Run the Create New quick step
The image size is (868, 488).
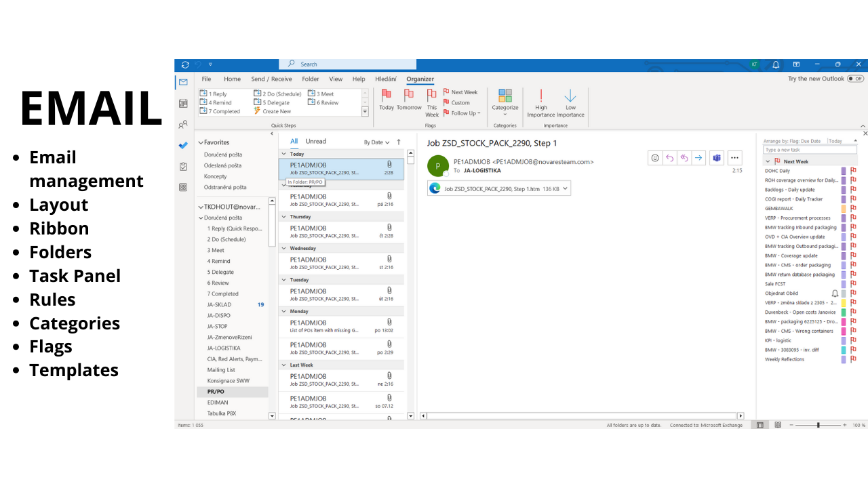point(272,111)
